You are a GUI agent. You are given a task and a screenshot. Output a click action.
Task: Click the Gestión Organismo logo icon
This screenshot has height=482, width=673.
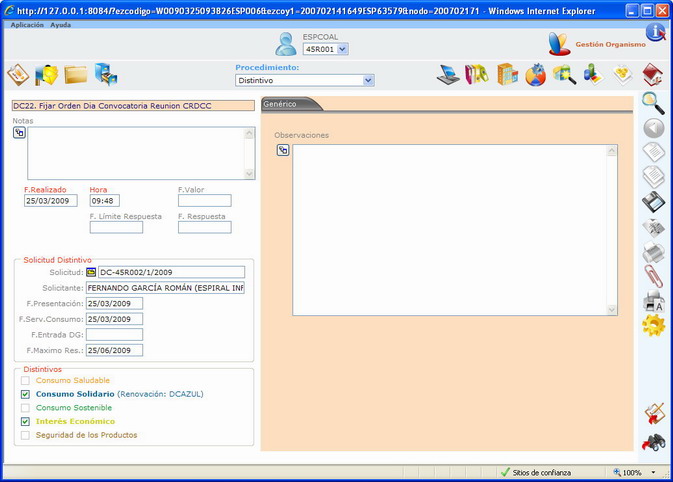click(559, 44)
